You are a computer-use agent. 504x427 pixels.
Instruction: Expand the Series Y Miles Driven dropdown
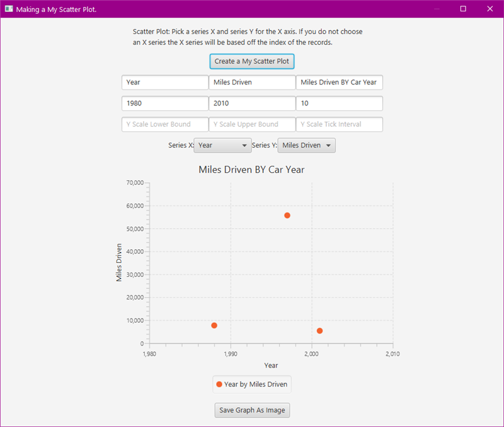point(306,145)
